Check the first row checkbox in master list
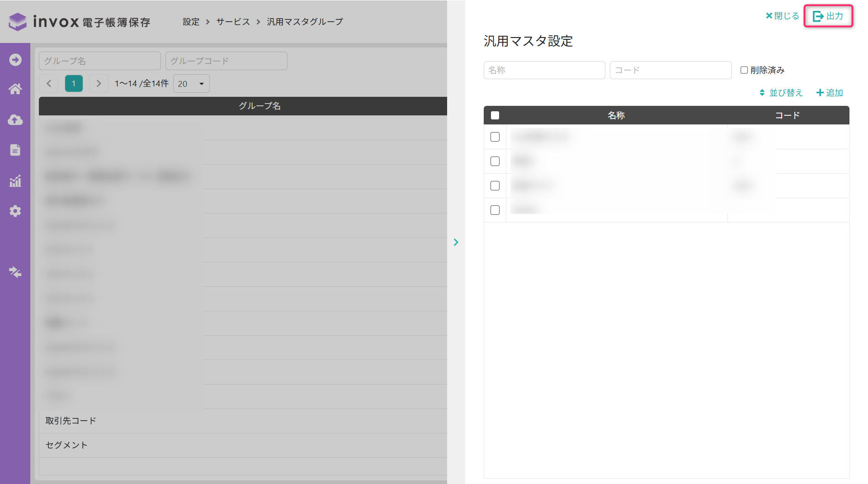The image size is (868, 484). pos(495,137)
